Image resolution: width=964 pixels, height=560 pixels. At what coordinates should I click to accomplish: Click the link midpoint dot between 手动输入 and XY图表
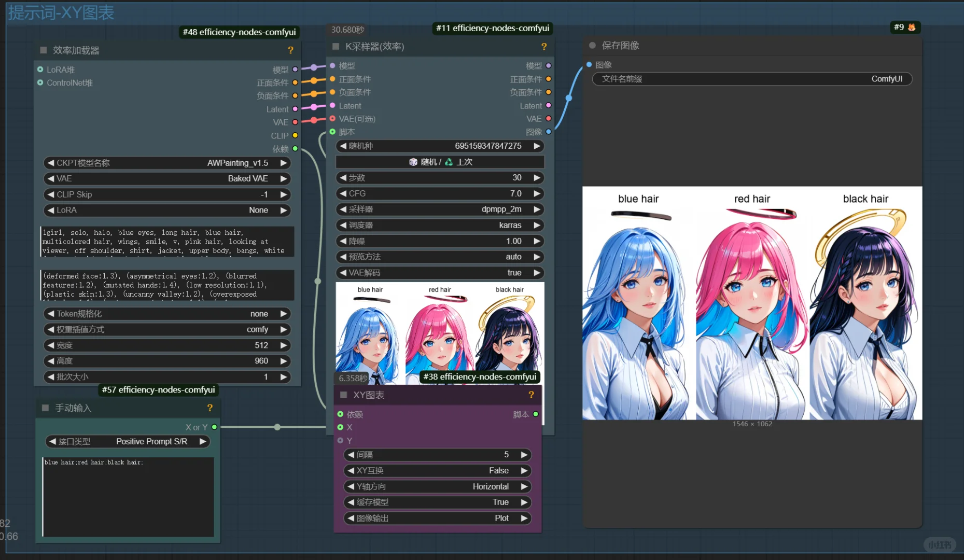(x=277, y=427)
